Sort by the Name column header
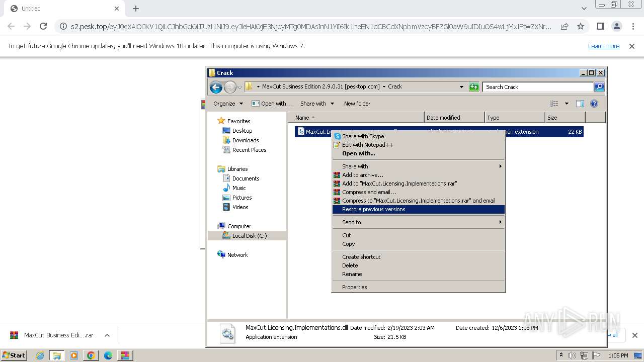The image size is (644, 362). [x=356, y=118]
